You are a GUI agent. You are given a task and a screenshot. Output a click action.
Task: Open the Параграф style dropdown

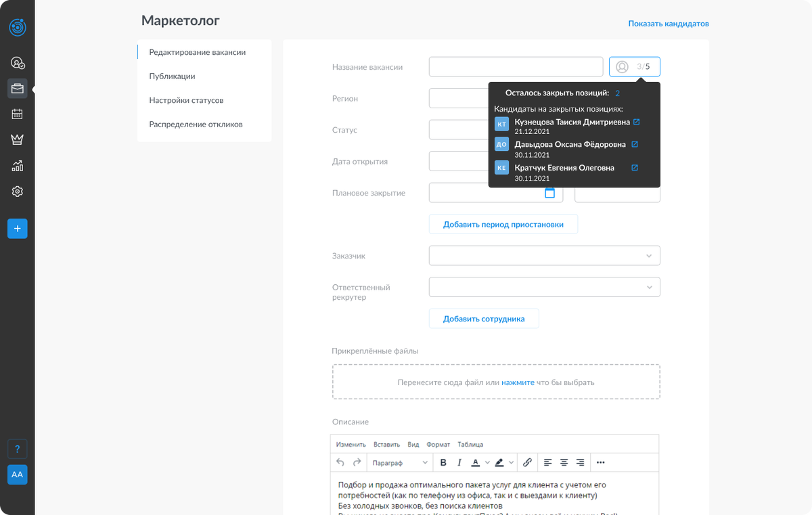[x=400, y=463]
